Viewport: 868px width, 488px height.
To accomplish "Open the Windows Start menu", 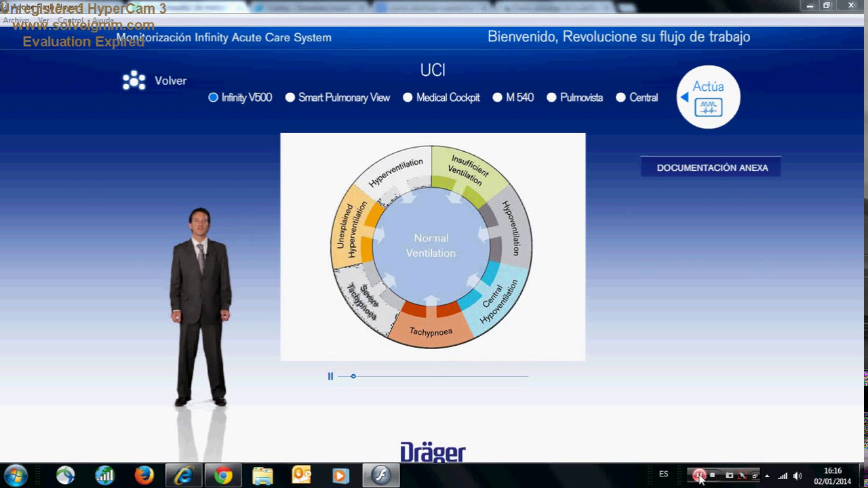I will [16, 475].
